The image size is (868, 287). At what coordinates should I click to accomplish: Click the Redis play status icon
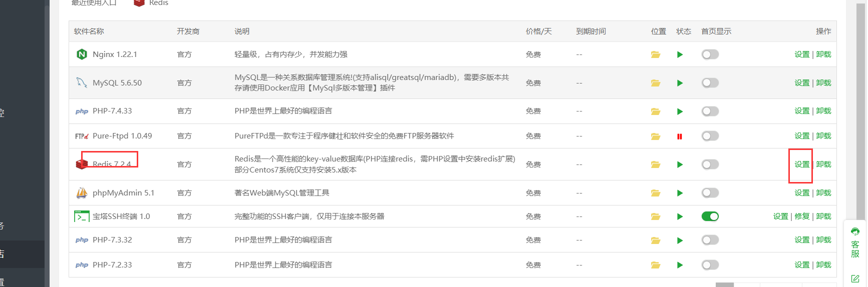coord(680,164)
